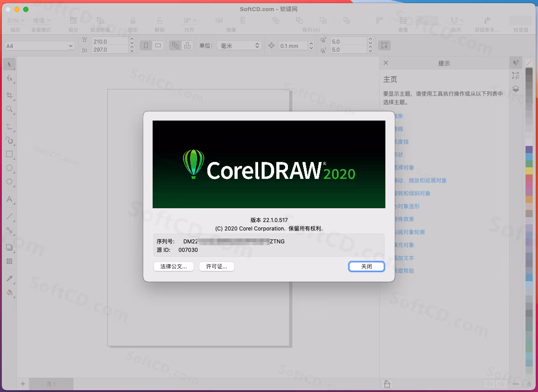Add a new page with plus button
Image resolution: width=538 pixels, height=392 pixels.
click(x=23, y=384)
